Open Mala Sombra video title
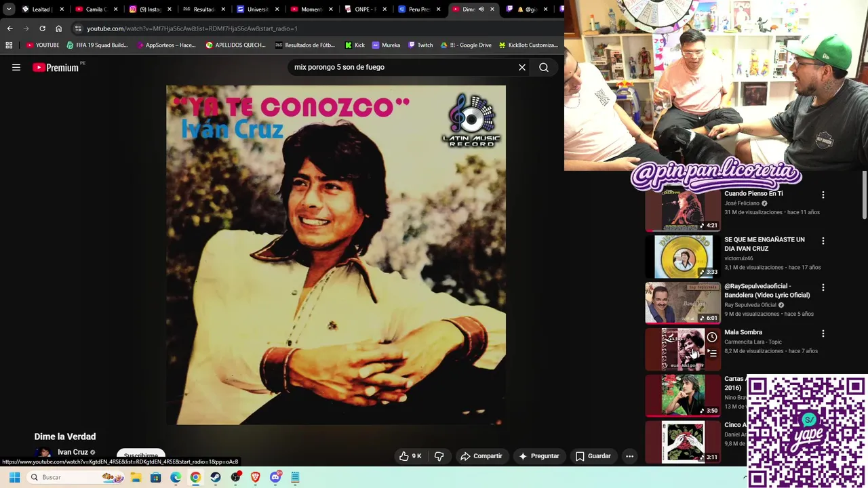 (x=743, y=332)
